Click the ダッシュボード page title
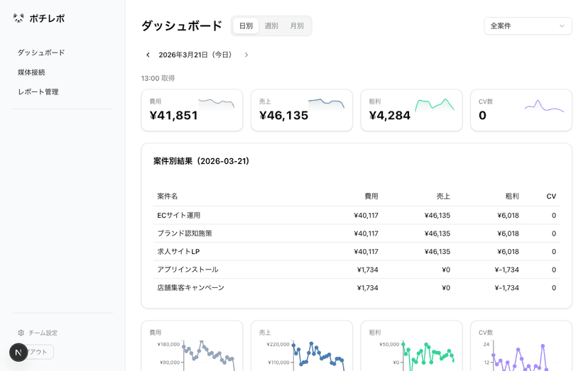Image resolution: width=588 pixels, height=371 pixels. tap(182, 26)
